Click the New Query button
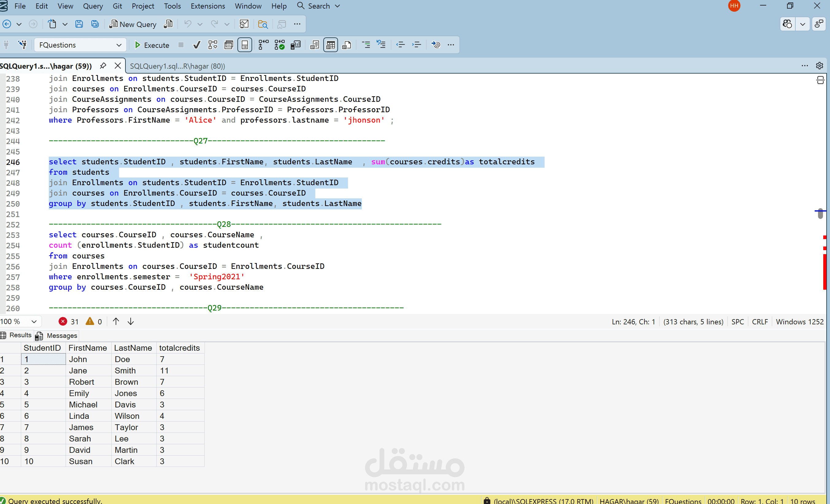 [133, 24]
